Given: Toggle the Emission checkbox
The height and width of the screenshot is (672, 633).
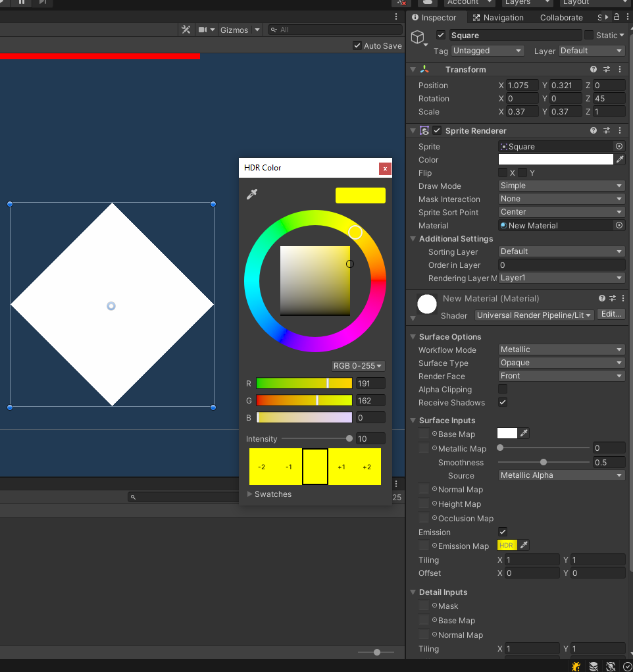Looking at the screenshot, I should (503, 532).
